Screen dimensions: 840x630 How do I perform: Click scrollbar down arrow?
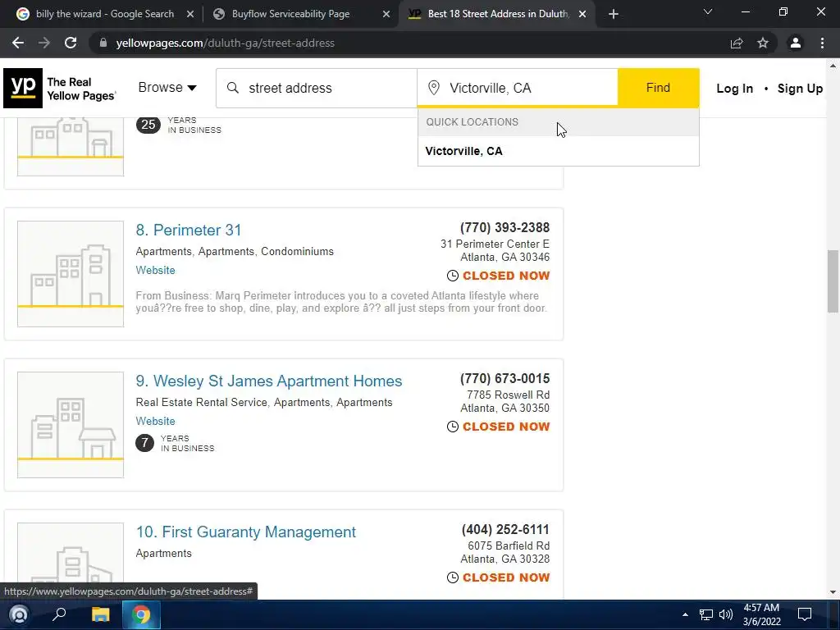(x=833, y=592)
